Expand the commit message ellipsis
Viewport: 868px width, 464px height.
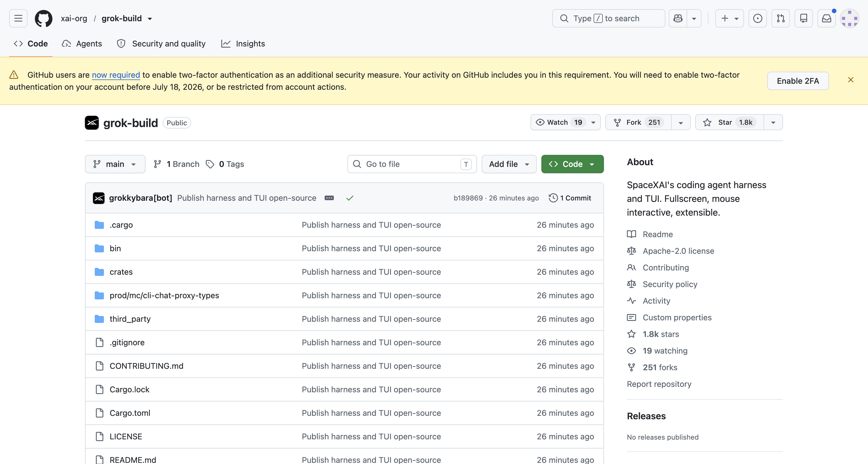[329, 198]
